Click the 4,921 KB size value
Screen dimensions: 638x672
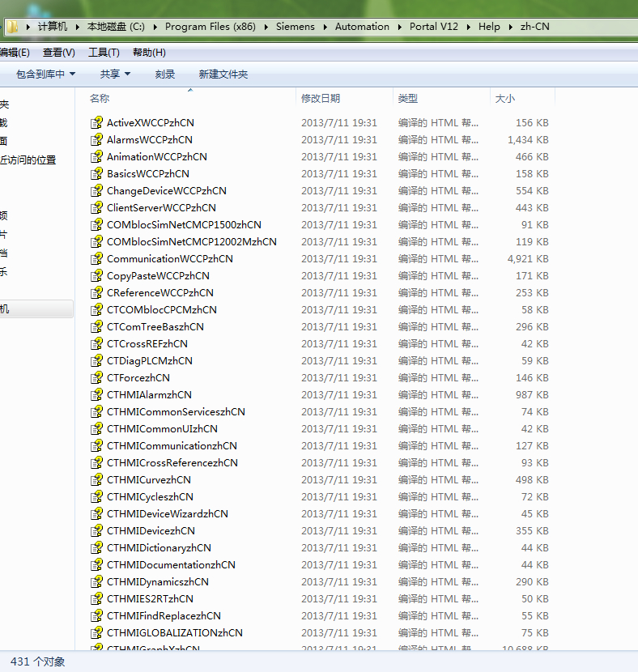tap(528, 259)
